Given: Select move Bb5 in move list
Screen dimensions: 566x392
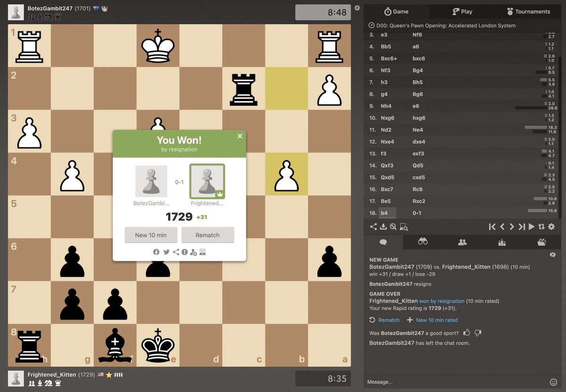Looking at the screenshot, I should click(x=386, y=47).
